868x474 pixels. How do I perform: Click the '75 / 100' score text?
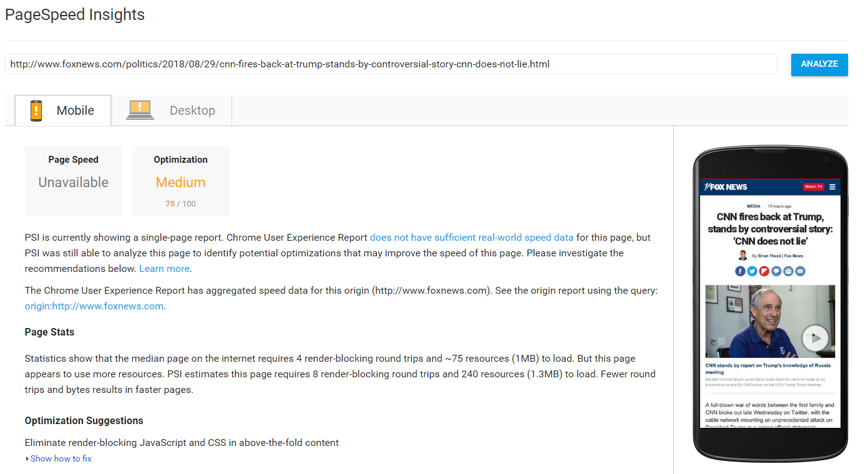pos(180,204)
